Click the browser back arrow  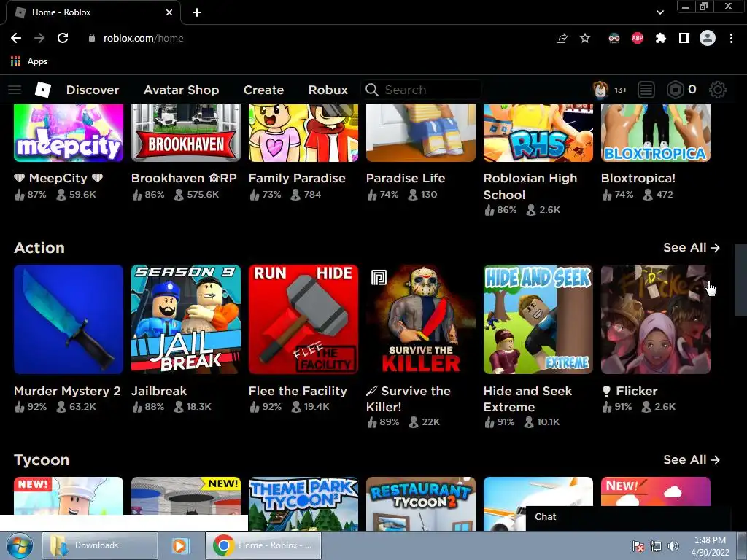pyautogui.click(x=16, y=38)
